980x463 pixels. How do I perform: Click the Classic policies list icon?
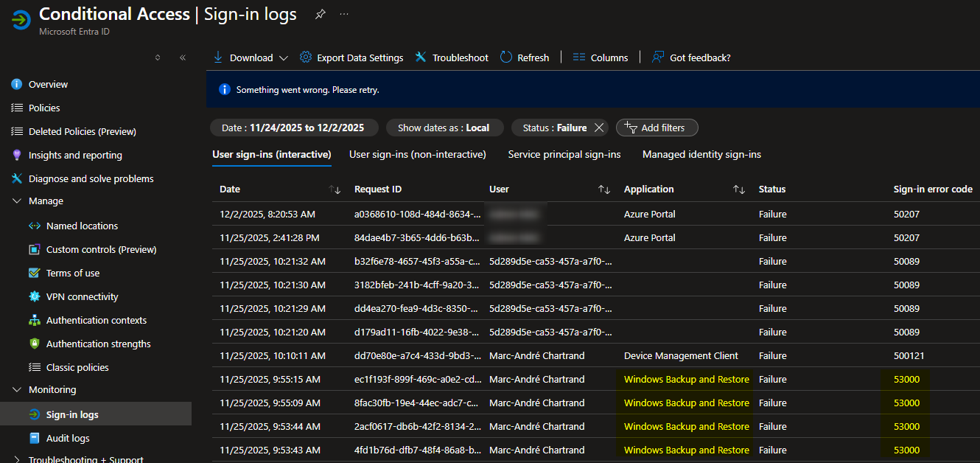(x=34, y=367)
